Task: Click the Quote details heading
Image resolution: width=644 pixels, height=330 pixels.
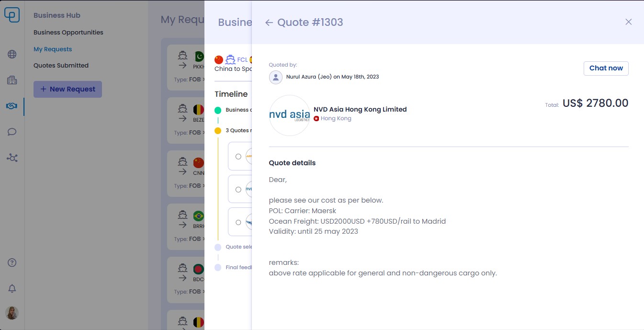Action: (292, 163)
